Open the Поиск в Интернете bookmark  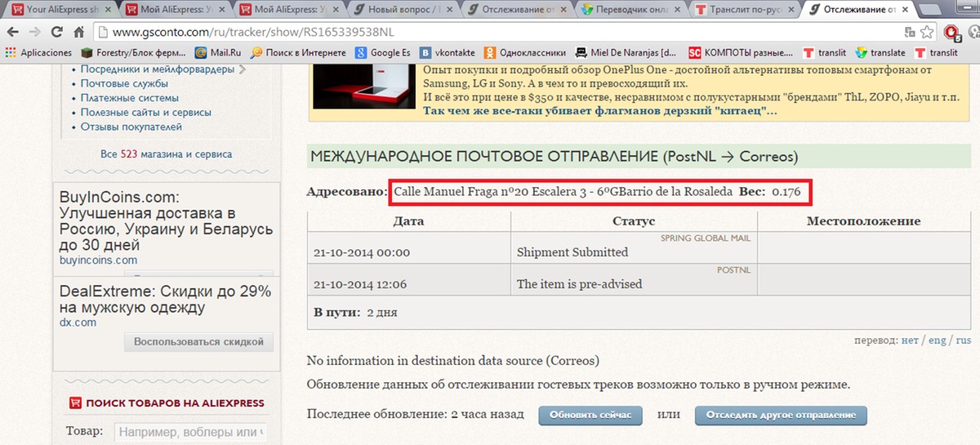pos(299,52)
